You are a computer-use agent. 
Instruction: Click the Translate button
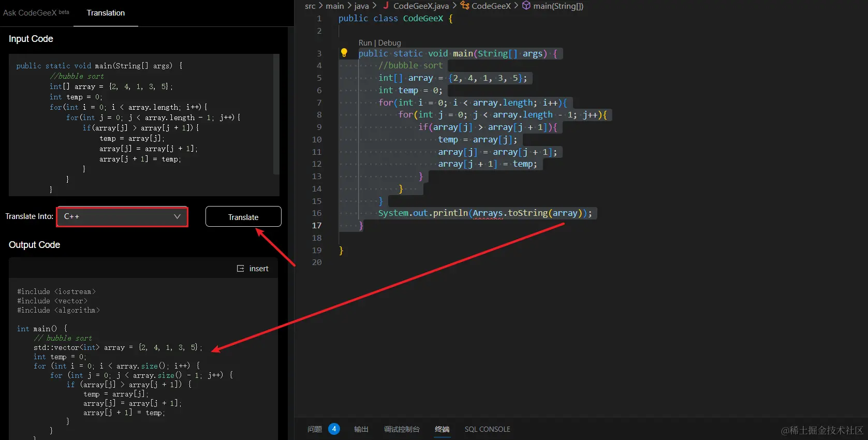pos(243,217)
